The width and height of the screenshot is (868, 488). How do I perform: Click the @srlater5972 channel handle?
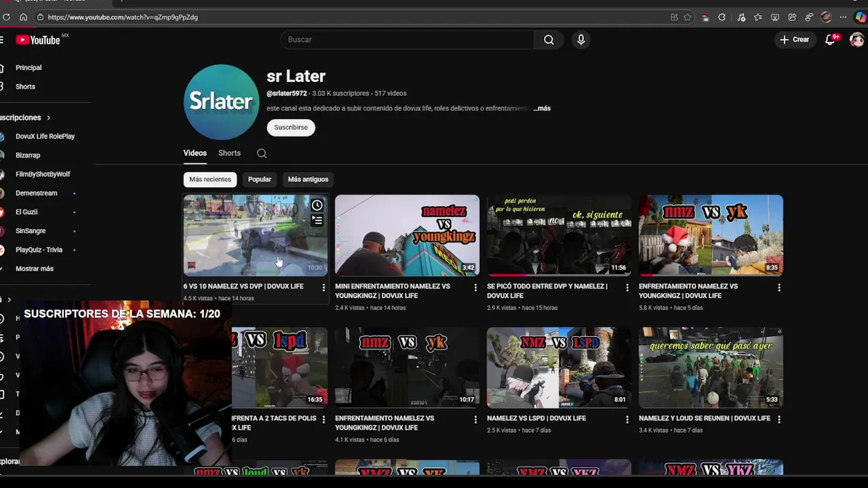287,94
